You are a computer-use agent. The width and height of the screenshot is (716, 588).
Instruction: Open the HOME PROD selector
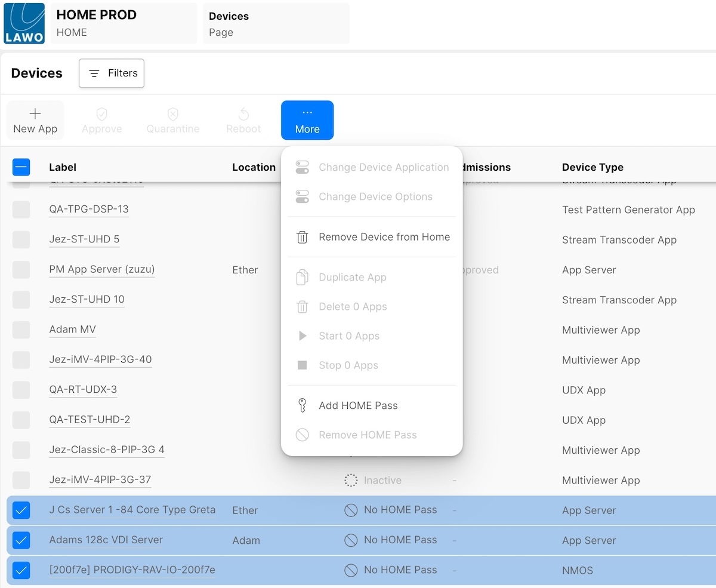click(x=124, y=23)
